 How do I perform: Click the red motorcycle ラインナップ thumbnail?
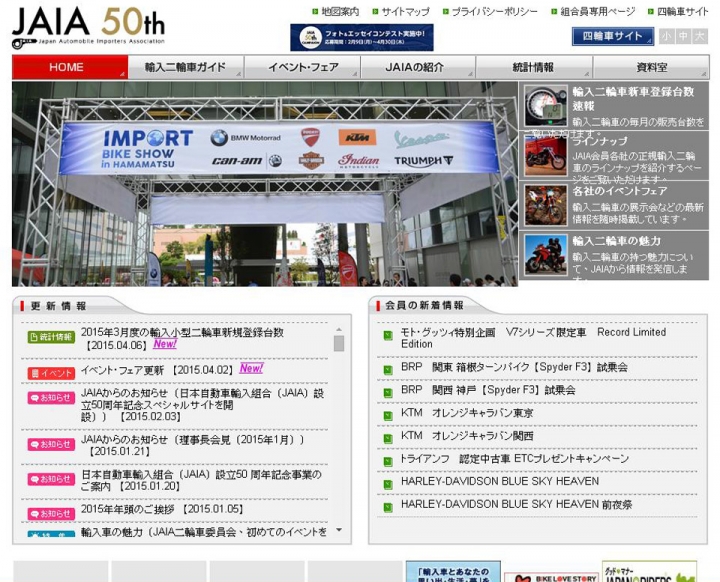[546, 156]
